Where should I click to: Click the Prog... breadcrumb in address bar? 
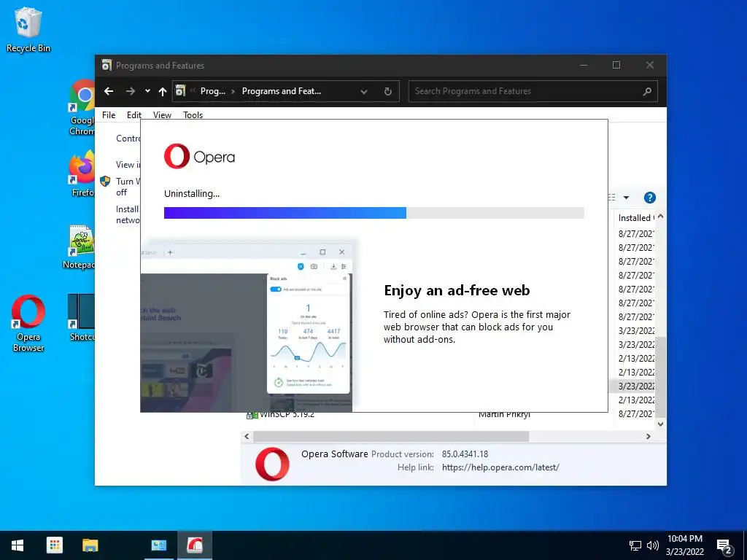point(212,91)
